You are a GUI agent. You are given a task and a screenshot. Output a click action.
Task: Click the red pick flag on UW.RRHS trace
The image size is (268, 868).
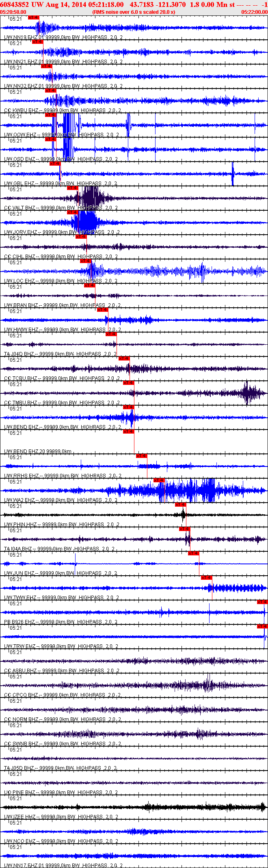click(x=142, y=456)
